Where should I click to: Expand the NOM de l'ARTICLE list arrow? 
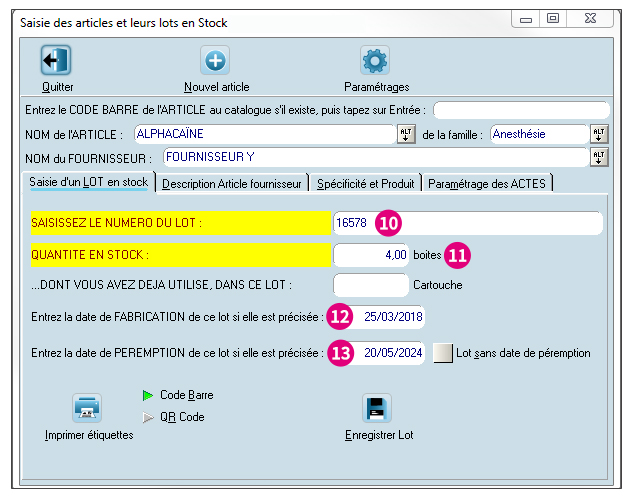(x=406, y=134)
